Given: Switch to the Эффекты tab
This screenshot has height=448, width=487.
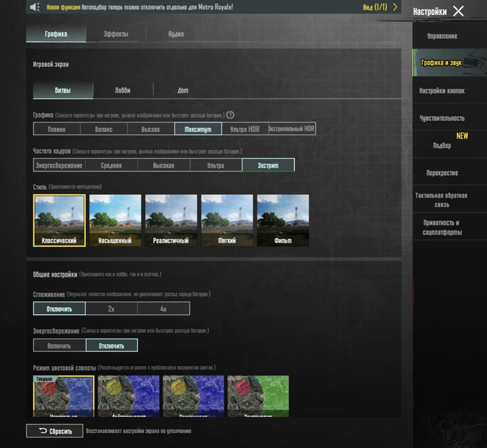Looking at the screenshot, I should 116,34.
